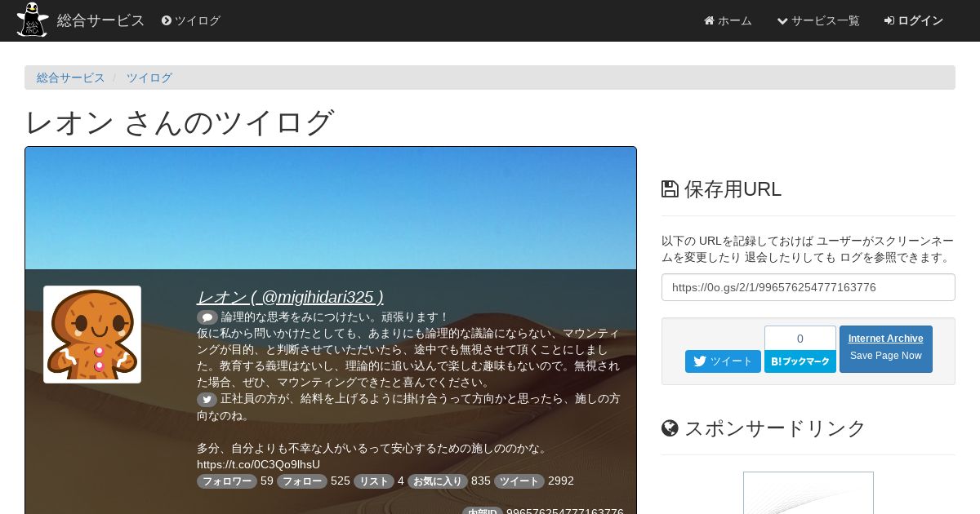Open the レオン (@migihidari325) profile link
Image resolution: width=980 pixels, height=514 pixels.
(x=290, y=297)
